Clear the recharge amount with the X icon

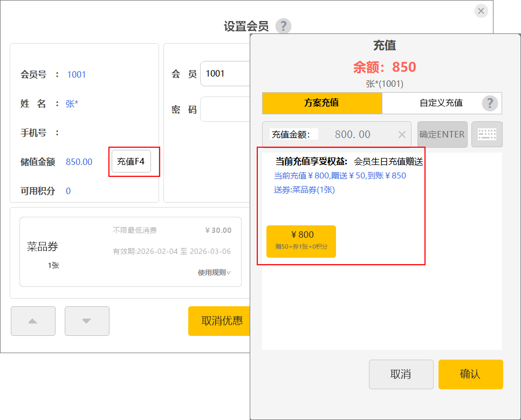coord(402,135)
